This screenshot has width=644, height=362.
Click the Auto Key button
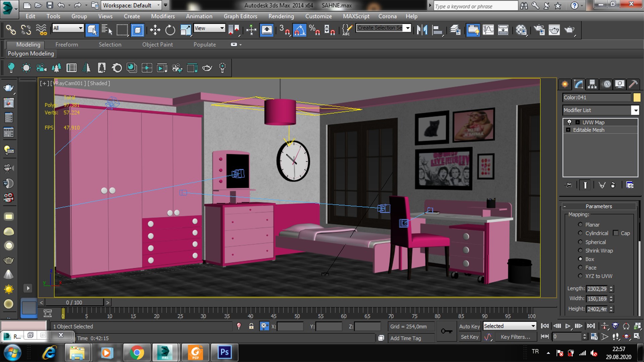(x=469, y=326)
